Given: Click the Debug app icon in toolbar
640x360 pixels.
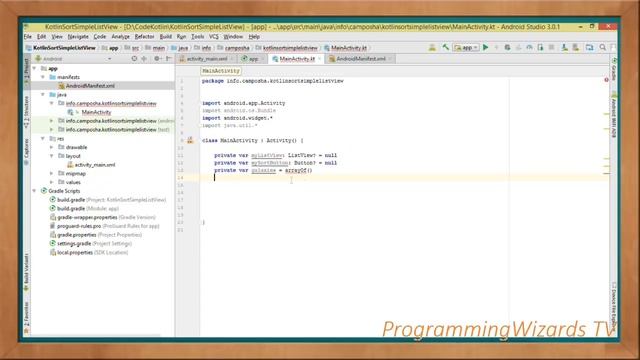Looking at the screenshot, I should (x=507, y=48).
